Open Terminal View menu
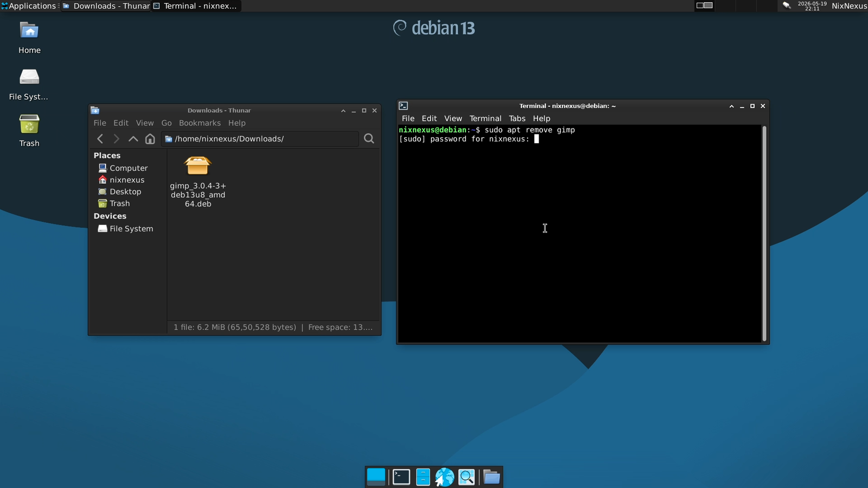 pos(453,118)
